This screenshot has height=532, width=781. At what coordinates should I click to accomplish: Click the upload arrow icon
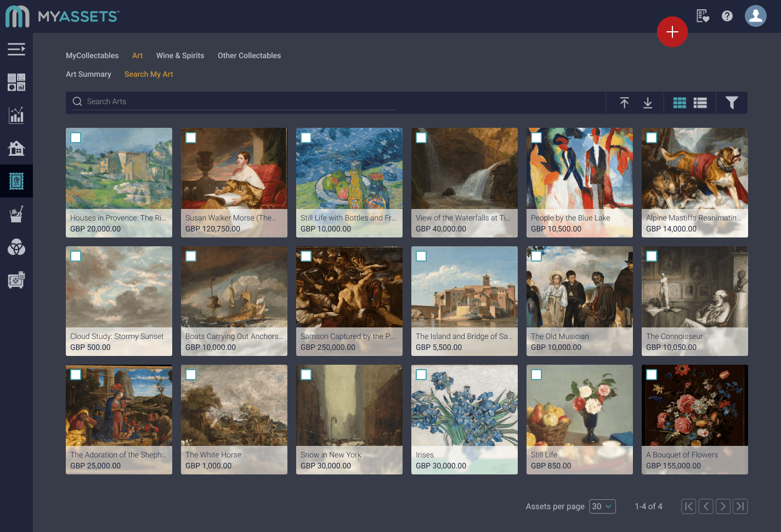tap(624, 103)
